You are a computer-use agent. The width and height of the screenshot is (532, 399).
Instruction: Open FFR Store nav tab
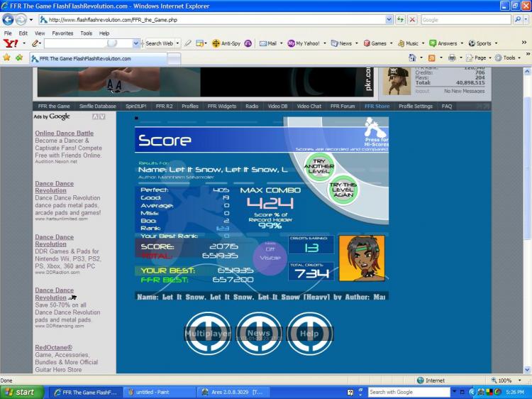point(377,106)
